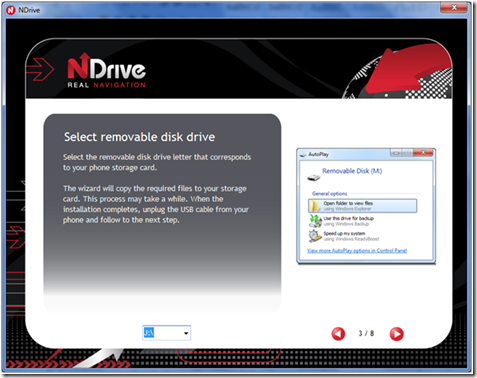The width and height of the screenshot is (477, 378).
Task: Click the 3 / 8 step counter
Action: click(x=366, y=333)
